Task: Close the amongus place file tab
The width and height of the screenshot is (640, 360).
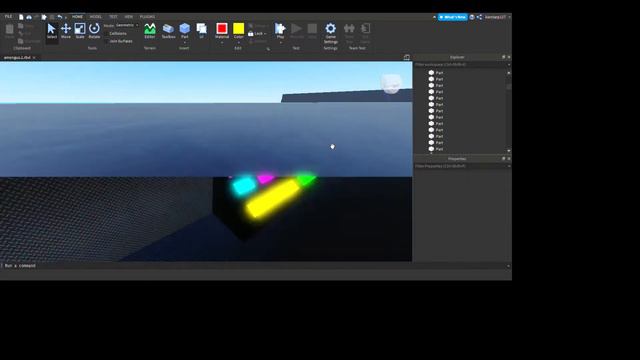Action: [34, 58]
